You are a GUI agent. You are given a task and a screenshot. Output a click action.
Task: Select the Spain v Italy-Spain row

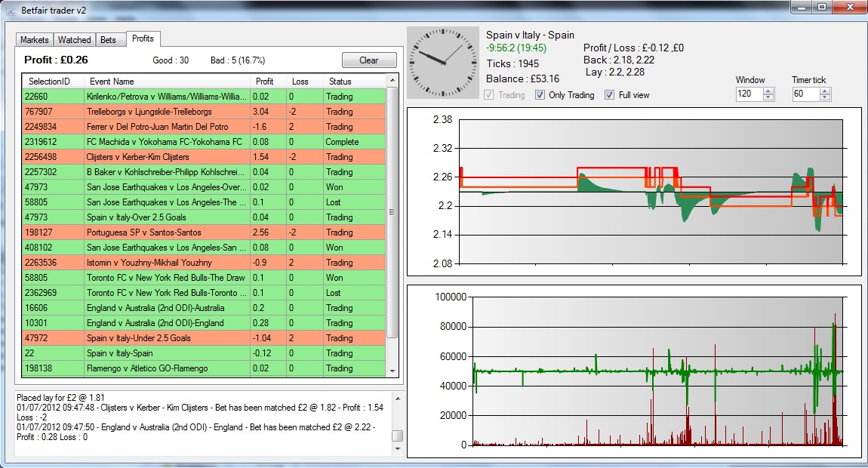(204, 353)
